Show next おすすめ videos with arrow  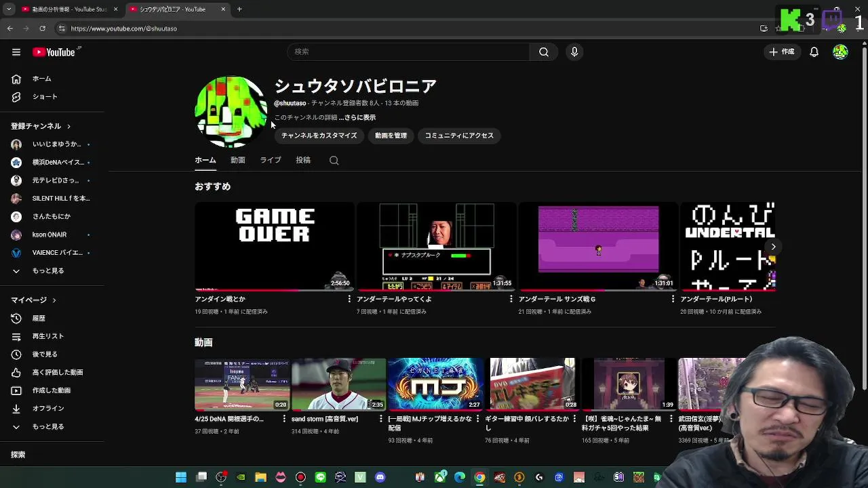773,247
